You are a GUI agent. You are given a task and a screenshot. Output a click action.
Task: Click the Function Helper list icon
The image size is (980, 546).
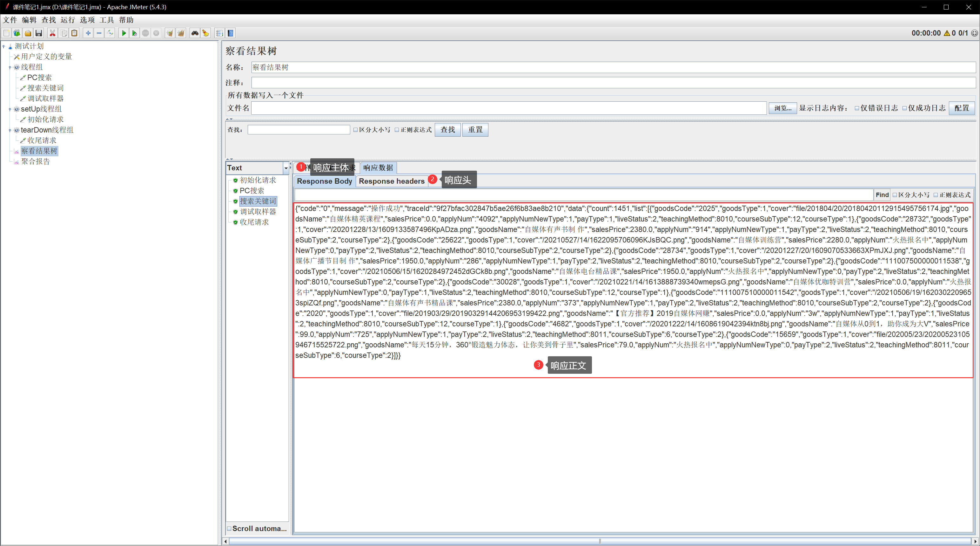pyautogui.click(x=219, y=33)
